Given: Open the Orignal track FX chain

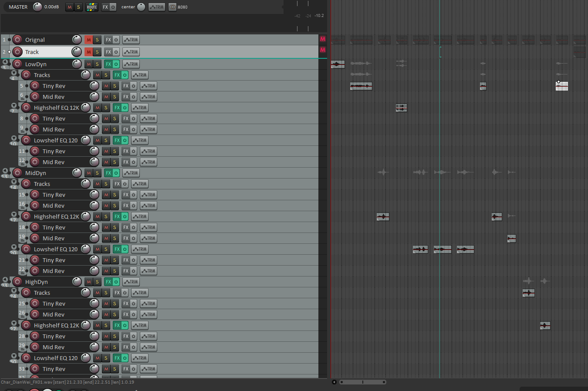Looking at the screenshot, I should (x=108, y=40).
